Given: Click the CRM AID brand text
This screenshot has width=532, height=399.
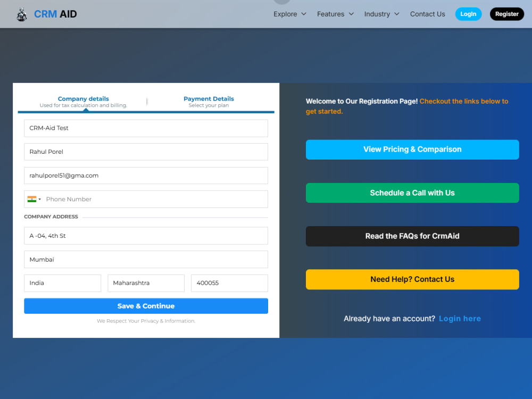Looking at the screenshot, I should coord(55,14).
